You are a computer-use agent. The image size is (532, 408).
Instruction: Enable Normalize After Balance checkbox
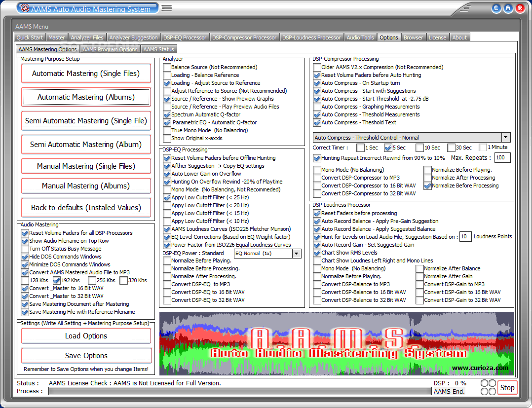point(419,268)
